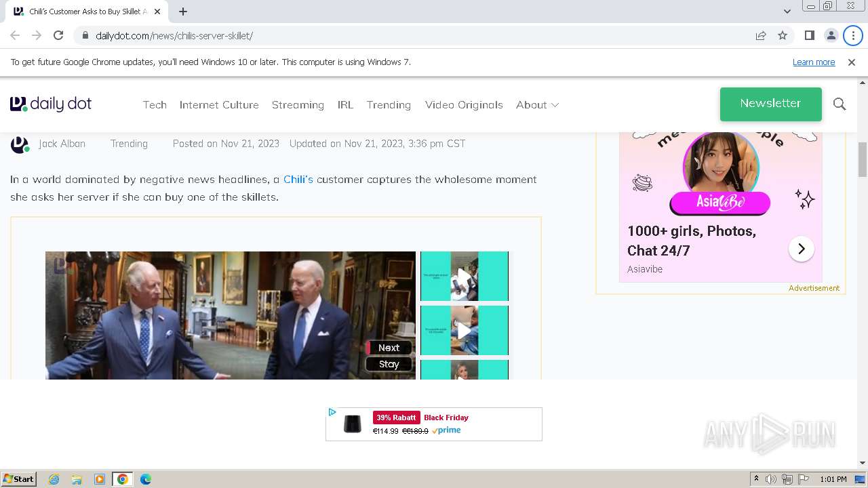
Task: Play the first sidebar video thumbnail
Action: pos(465,276)
